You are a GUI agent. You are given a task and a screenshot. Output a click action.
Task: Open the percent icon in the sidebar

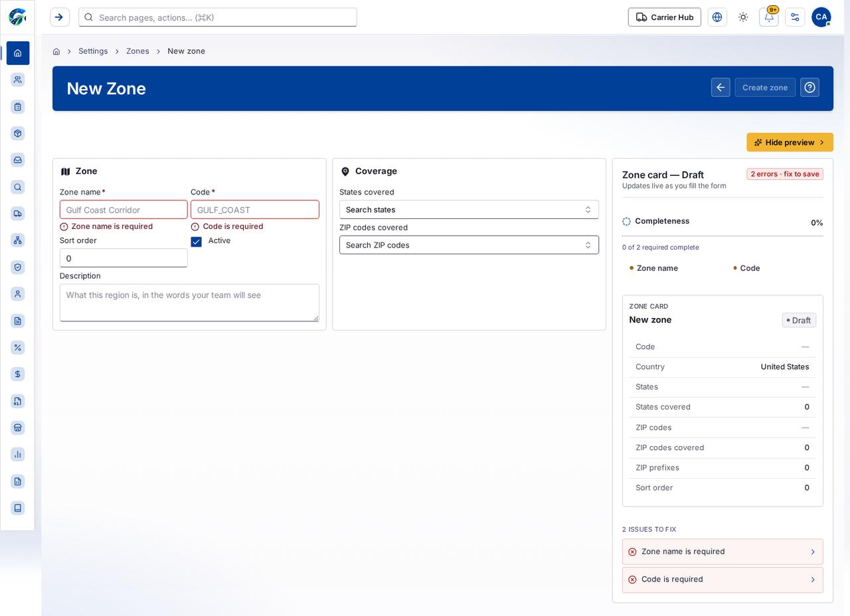click(x=18, y=348)
